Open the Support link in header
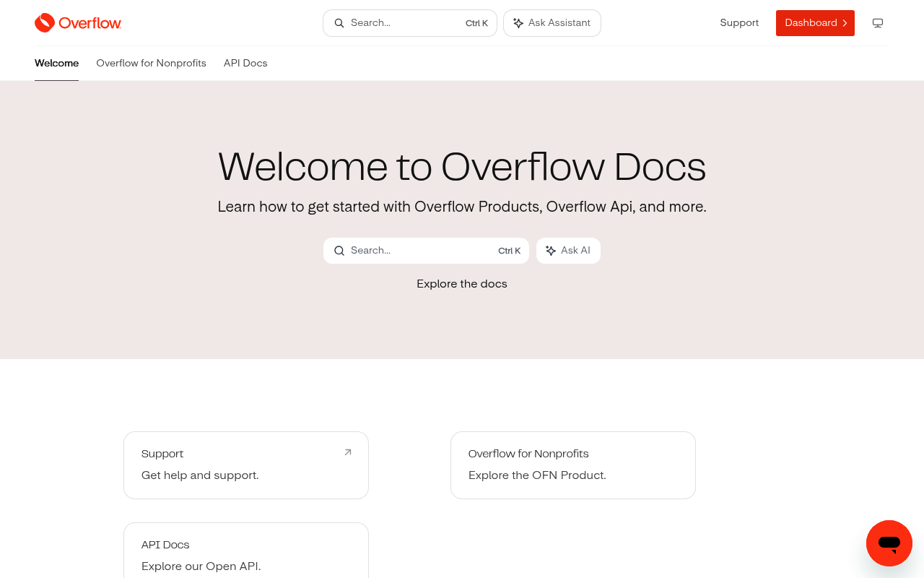 point(739,23)
